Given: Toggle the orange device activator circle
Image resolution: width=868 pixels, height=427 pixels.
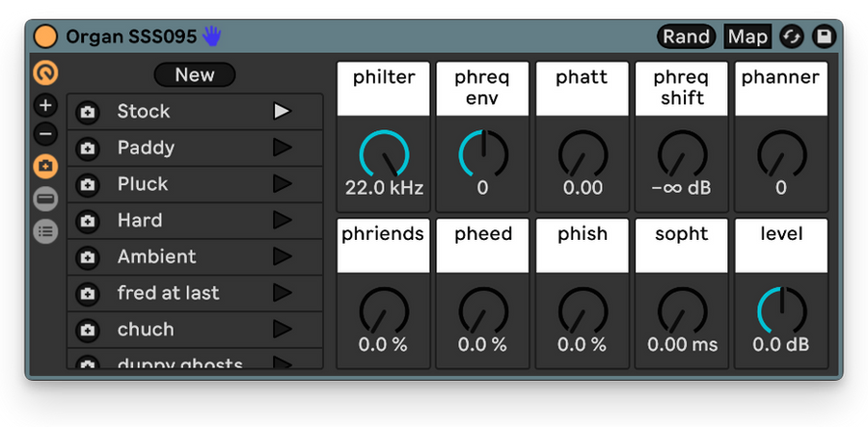Looking at the screenshot, I should click(x=45, y=37).
